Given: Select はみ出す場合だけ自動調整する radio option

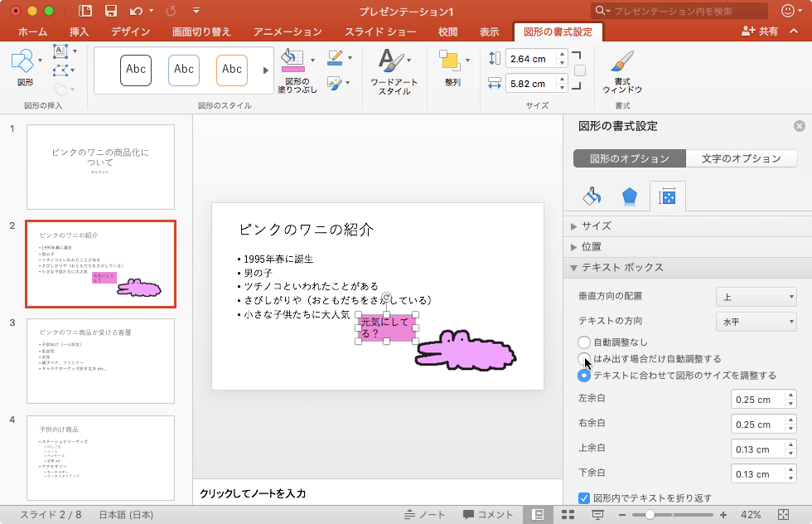Looking at the screenshot, I should click(x=584, y=358).
